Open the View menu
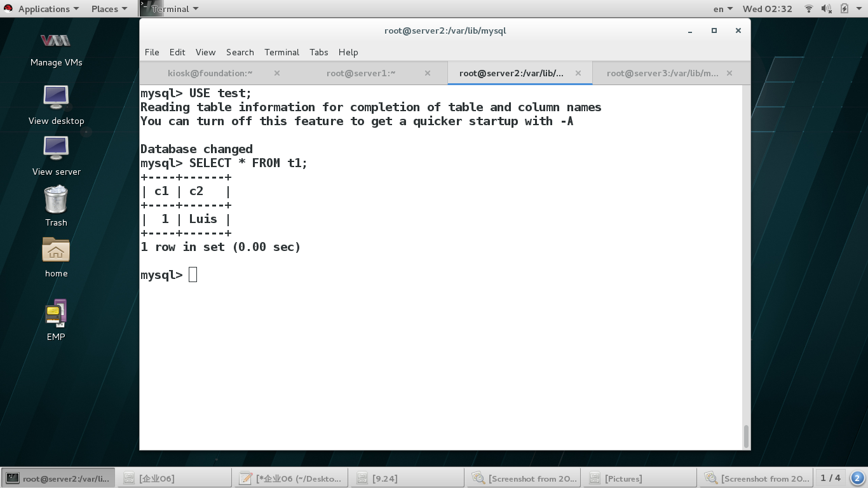The height and width of the screenshot is (488, 868). tap(205, 52)
